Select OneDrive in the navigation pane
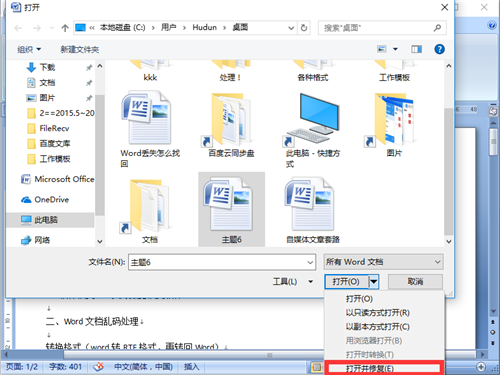This screenshot has width=500, height=375. pyautogui.click(x=45, y=200)
